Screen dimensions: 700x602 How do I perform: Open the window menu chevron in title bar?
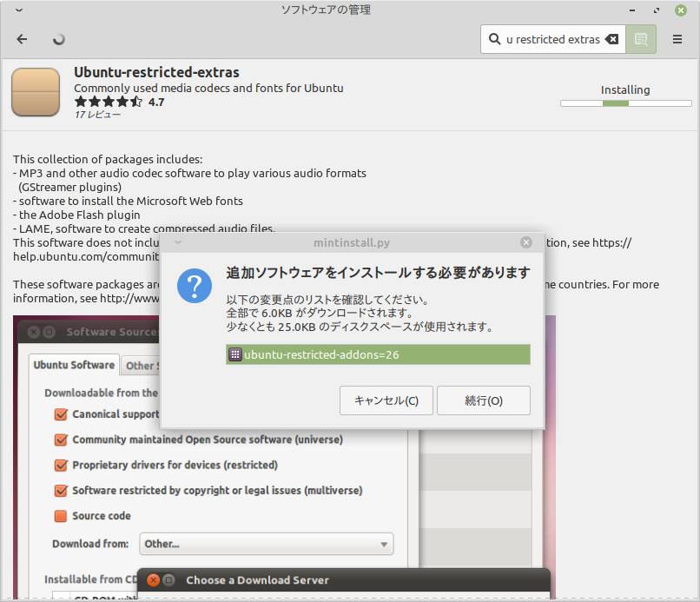point(19,10)
